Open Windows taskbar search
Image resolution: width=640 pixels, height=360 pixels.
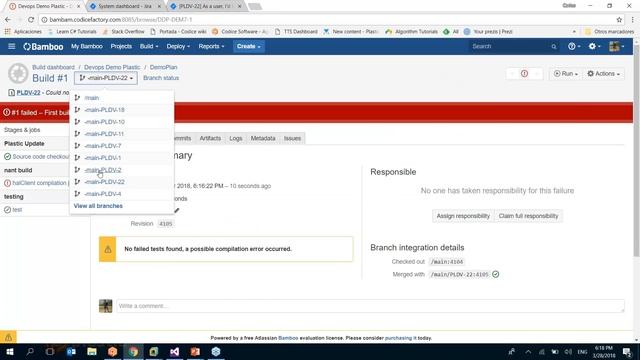30,352
